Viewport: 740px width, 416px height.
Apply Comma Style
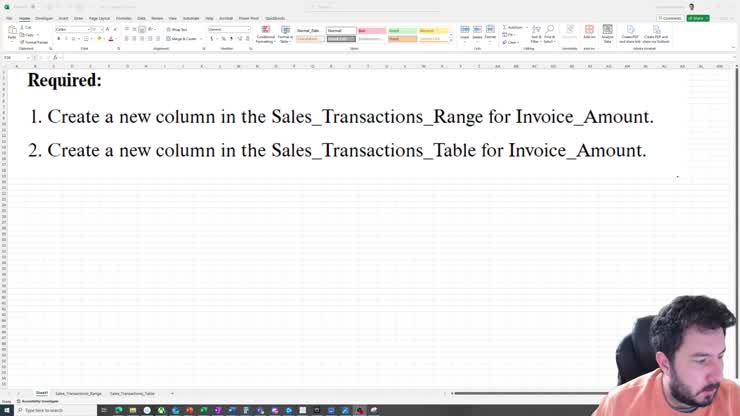(x=231, y=39)
